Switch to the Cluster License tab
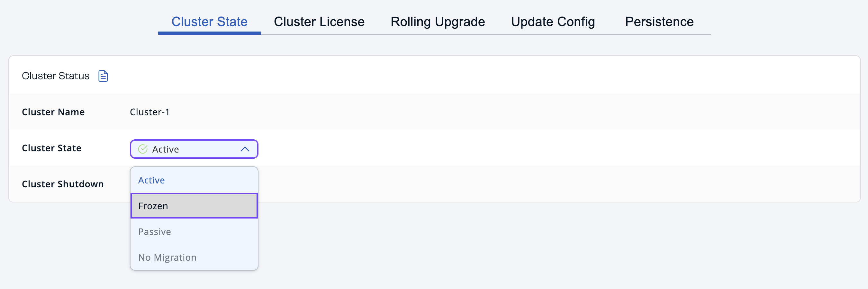Image resolution: width=868 pixels, height=289 pixels. (319, 21)
